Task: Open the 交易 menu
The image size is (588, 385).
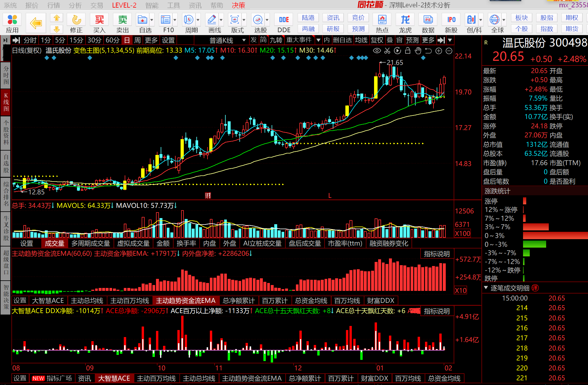Action: coord(97,5)
